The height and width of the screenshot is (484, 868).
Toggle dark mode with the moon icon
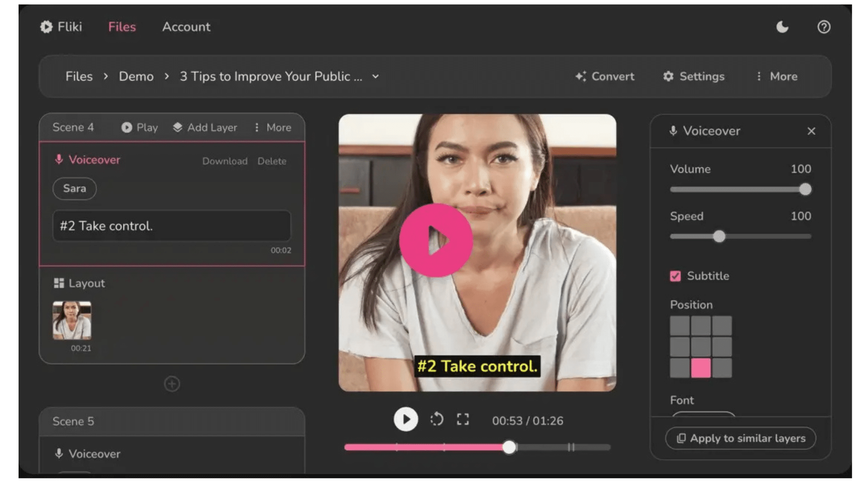pyautogui.click(x=782, y=27)
